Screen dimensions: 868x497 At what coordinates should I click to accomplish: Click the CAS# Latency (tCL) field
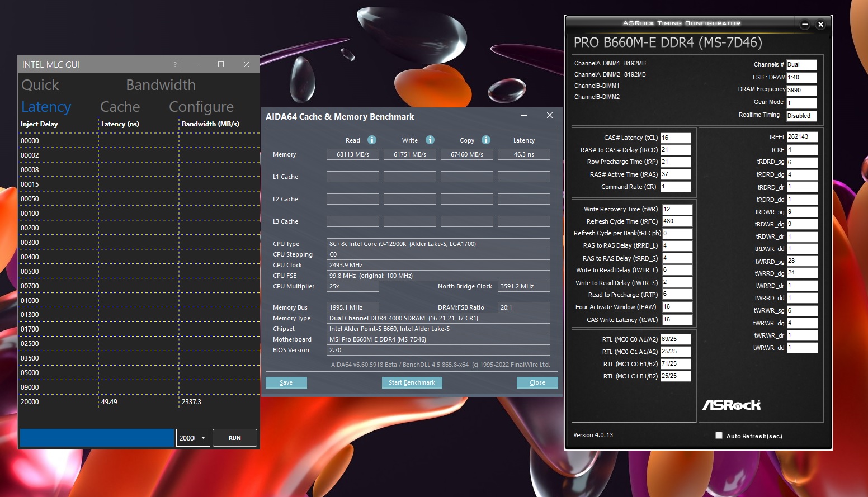(676, 138)
